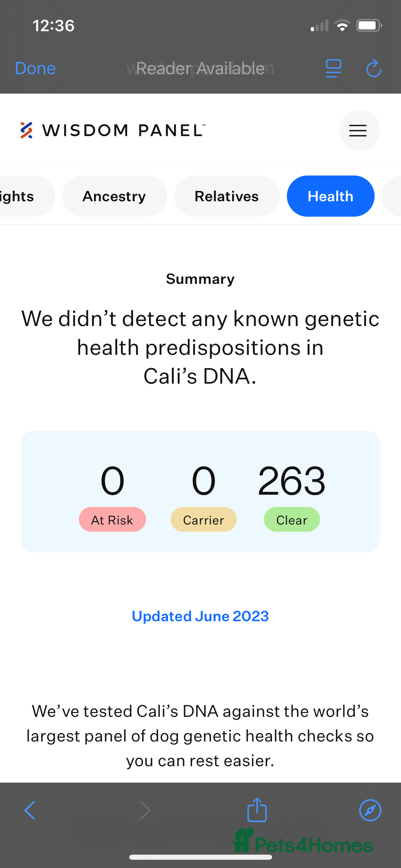
Task: Open the hamburger menu button
Action: (359, 130)
